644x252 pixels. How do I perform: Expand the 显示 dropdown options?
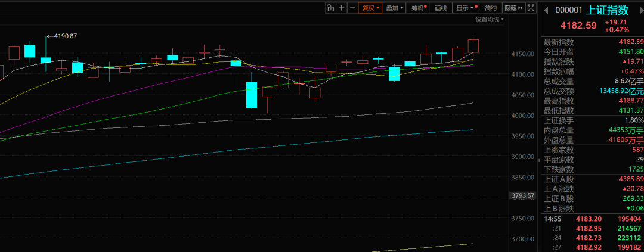tap(465, 8)
